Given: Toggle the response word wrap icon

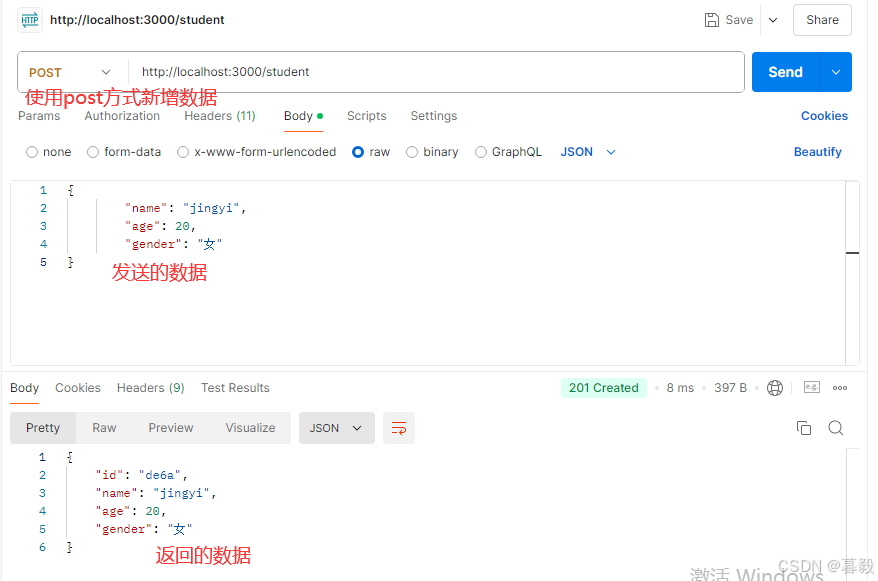Looking at the screenshot, I should coord(399,428).
